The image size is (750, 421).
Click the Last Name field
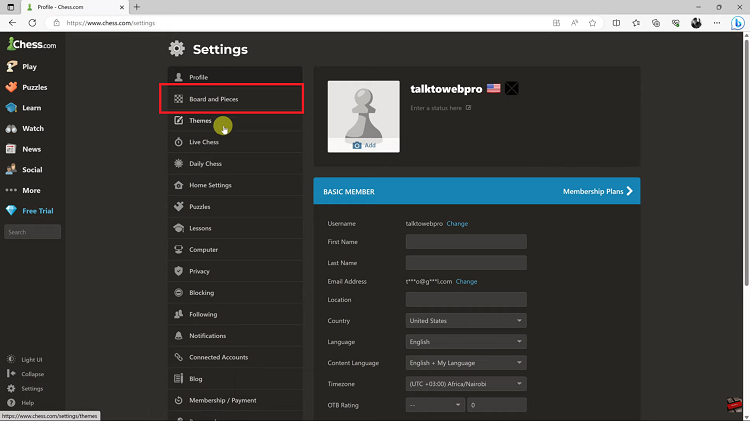(x=466, y=263)
